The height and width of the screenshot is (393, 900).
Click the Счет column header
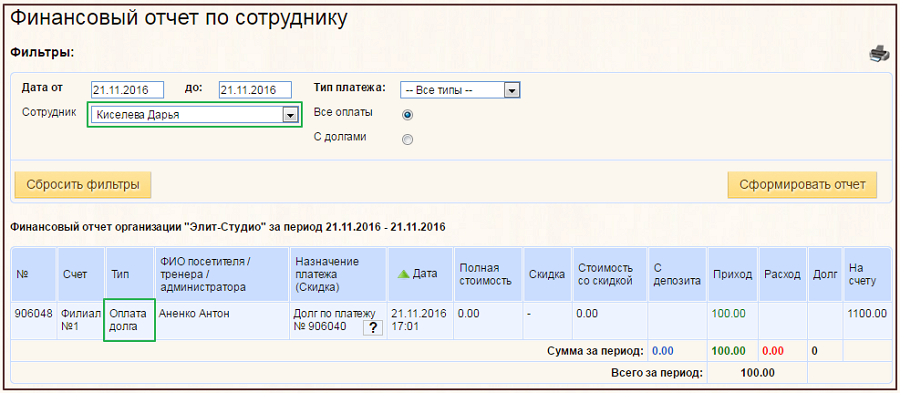(81, 274)
